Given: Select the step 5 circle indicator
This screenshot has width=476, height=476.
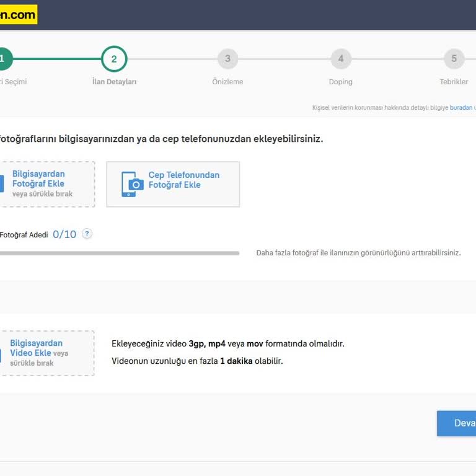Looking at the screenshot, I should tap(454, 59).
